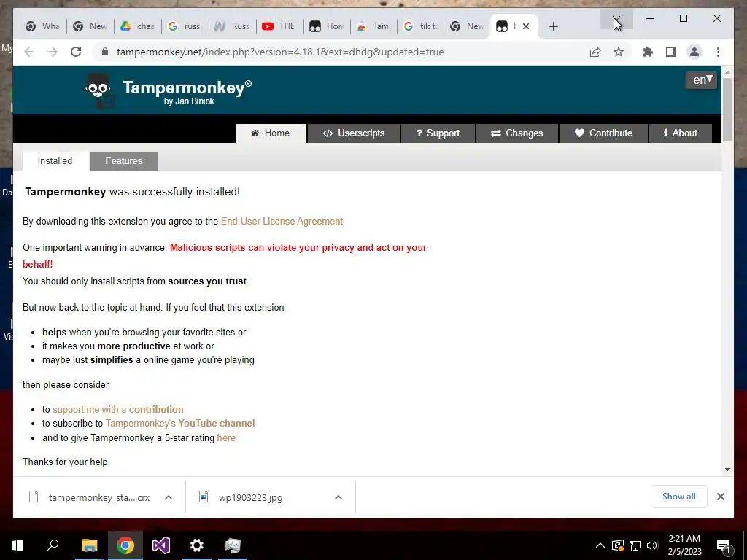Close the downloads bar
Viewport: 747px width, 560px height.
point(721,497)
